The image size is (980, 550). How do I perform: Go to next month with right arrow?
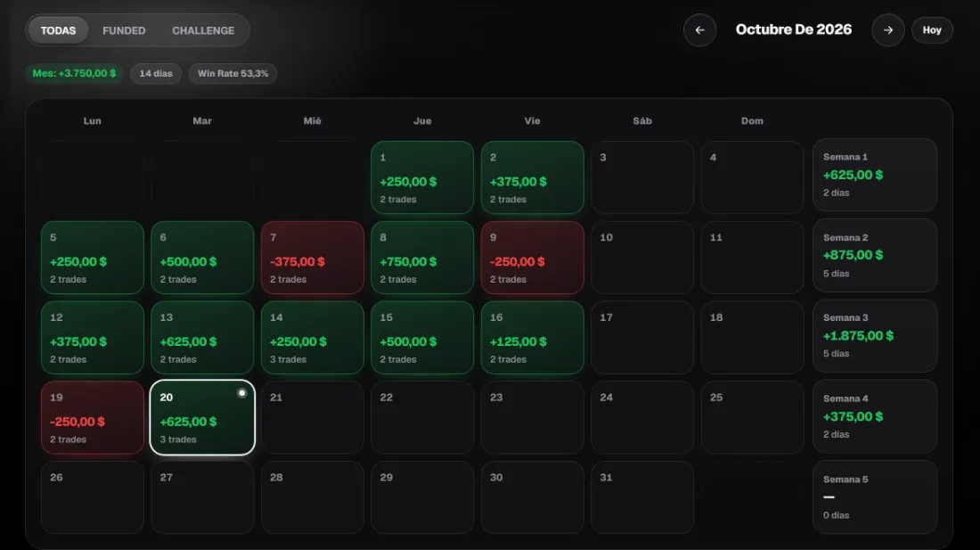pos(887,30)
